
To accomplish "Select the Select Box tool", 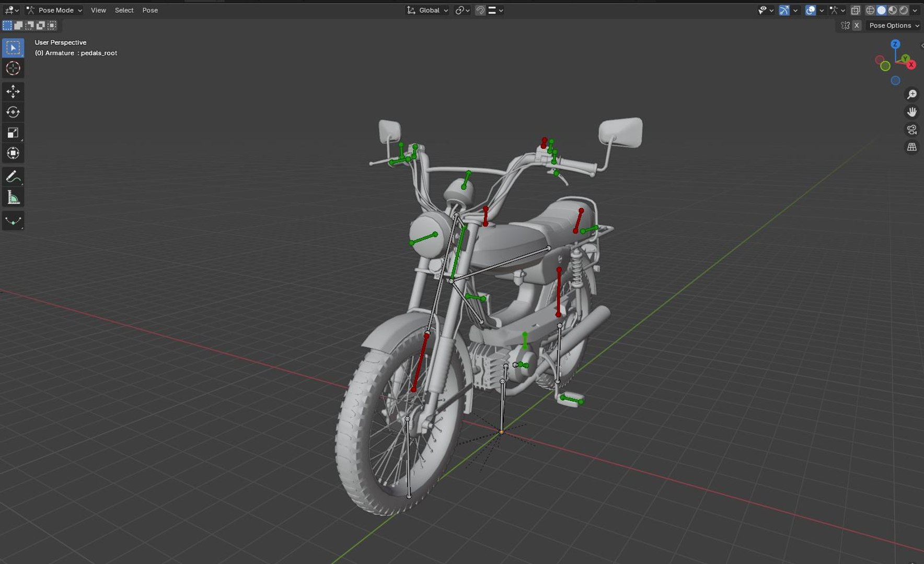I will [13, 48].
